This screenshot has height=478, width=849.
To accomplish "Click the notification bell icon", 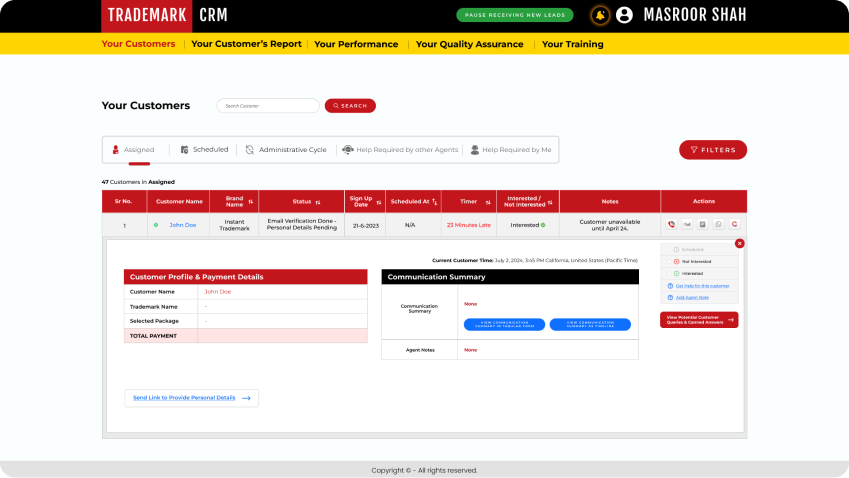I will pos(600,15).
